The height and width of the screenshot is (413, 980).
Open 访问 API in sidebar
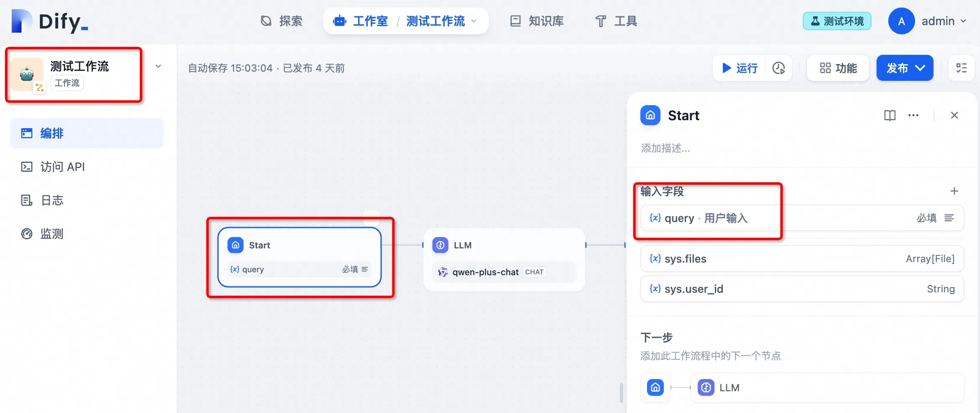(x=63, y=167)
